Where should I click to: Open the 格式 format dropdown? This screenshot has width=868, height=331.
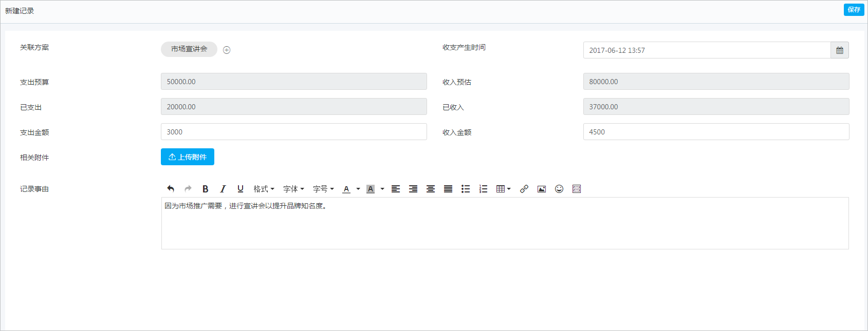pos(264,189)
